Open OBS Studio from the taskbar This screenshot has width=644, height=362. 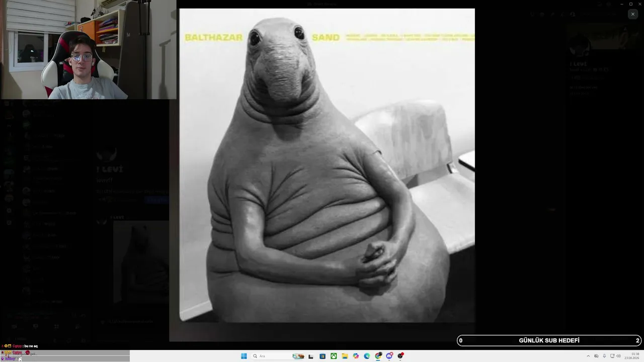(400, 356)
